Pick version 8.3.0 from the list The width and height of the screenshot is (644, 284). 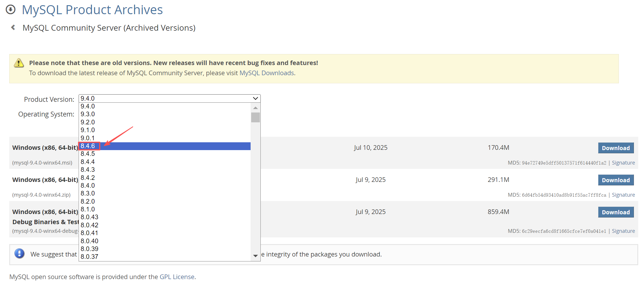click(x=164, y=193)
